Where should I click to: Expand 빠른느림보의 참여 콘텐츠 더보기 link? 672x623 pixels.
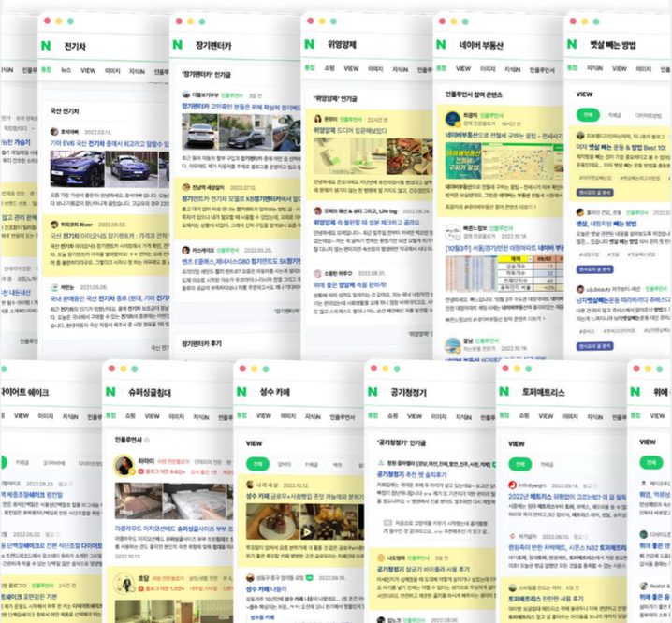point(495,319)
